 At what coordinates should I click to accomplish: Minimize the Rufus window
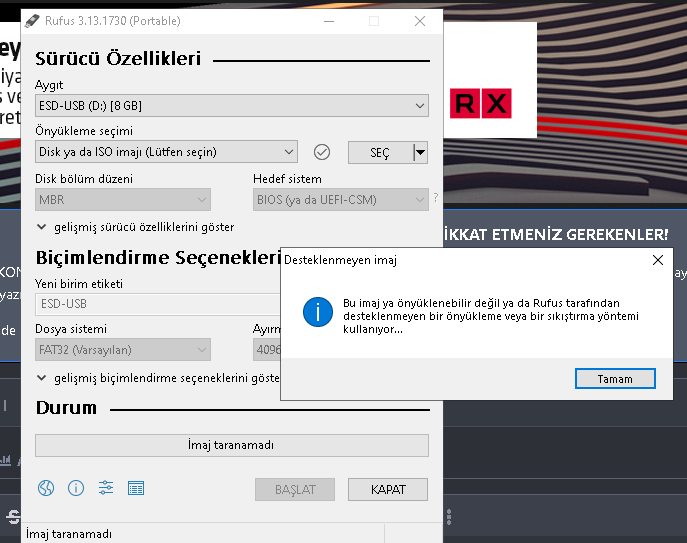coord(329,21)
